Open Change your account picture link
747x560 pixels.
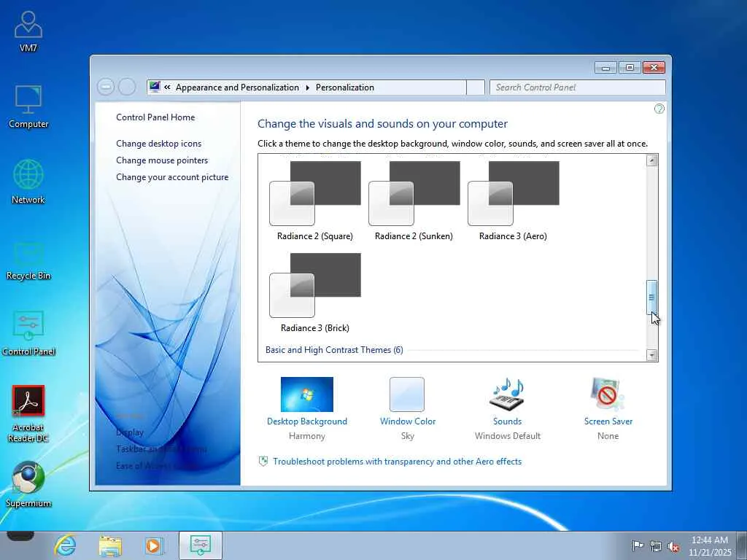tap(172, 177)
